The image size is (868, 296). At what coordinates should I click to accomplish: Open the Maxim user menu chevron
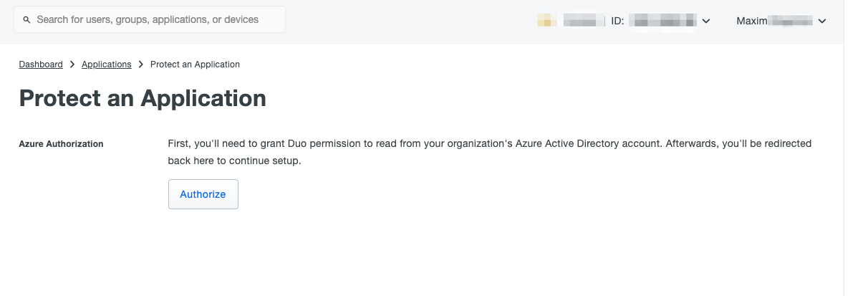[822, 22]
